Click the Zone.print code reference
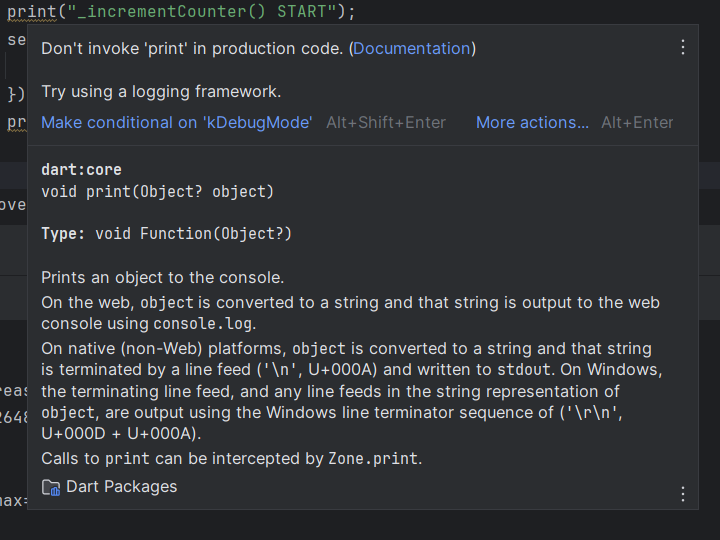The height and width of the screenshot is (540, 720). point(374,459)
